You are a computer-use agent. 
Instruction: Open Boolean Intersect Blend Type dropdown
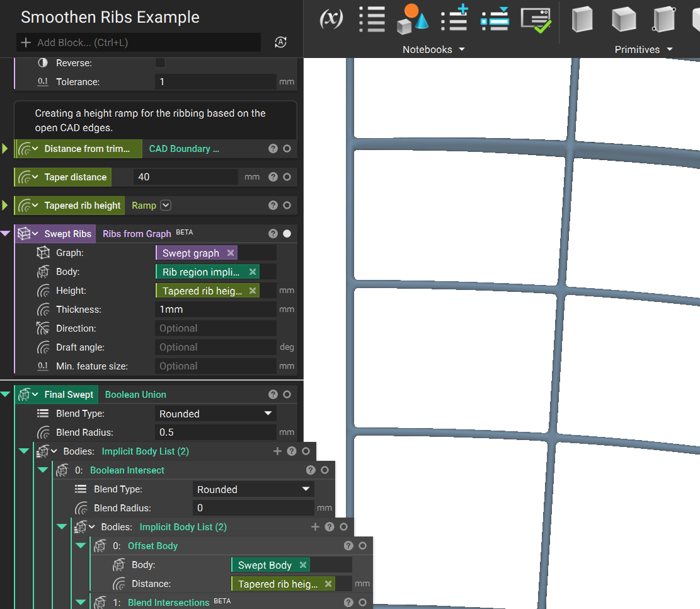point(253,489)
